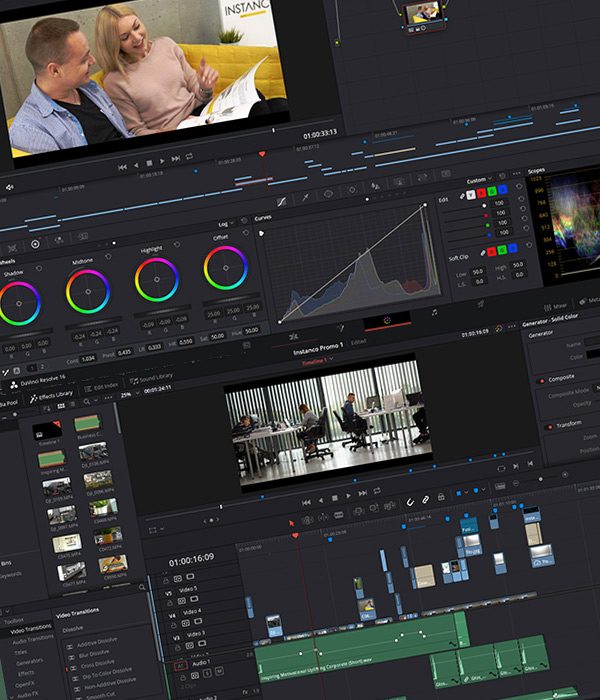Image resolution: width=600 pixels, height=700 pixels.
Task: Adjust the timeline zoom slider handle
Action: pyautogui.click(x=541, y=479)
